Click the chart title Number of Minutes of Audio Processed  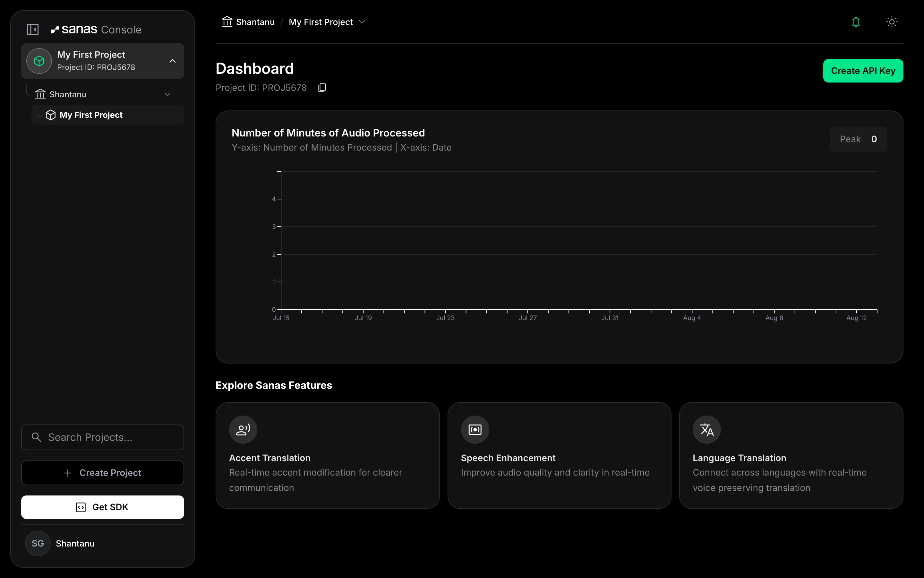pyautogui.click(x=328, y=133)
